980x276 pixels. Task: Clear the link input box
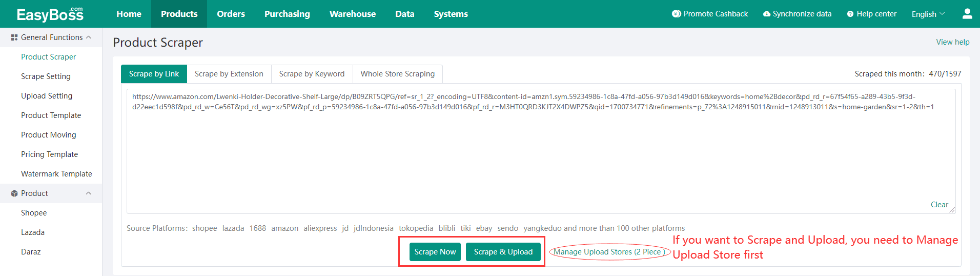[x=940, y=205]
